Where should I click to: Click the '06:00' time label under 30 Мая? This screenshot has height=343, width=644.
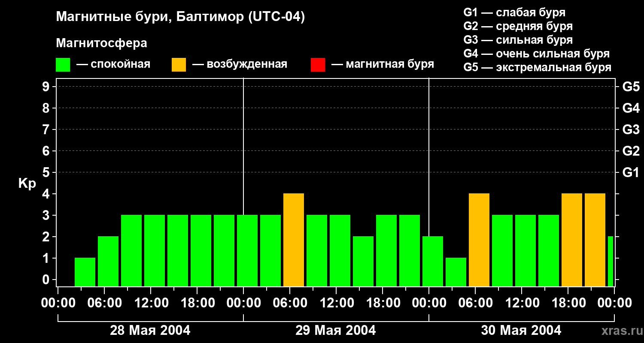pos(475,303)
